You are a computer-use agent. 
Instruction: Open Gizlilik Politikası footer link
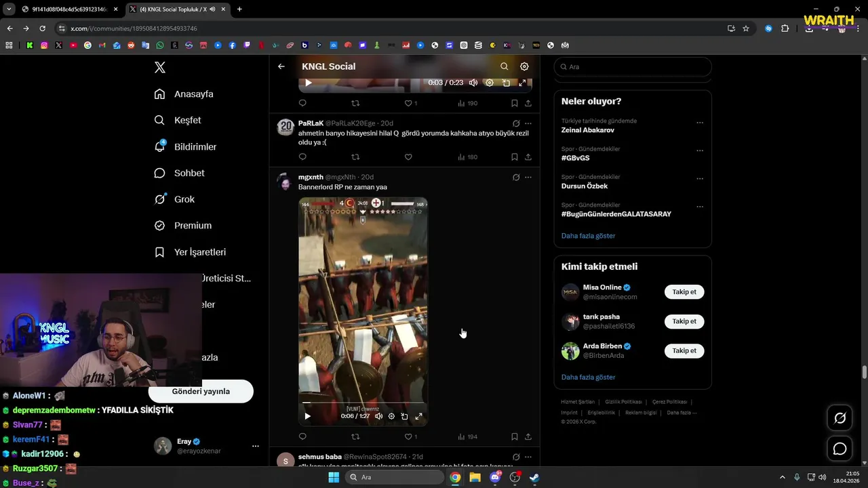coord(623,402)
